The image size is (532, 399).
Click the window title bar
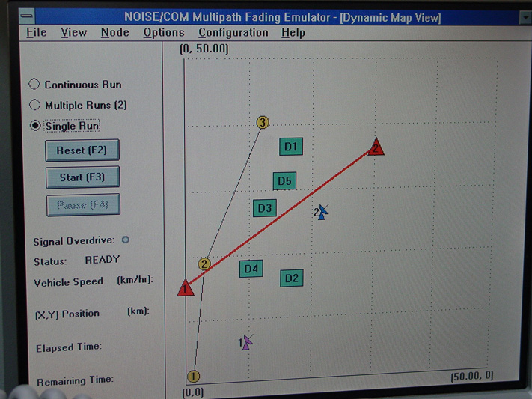(x=282, y=17)
